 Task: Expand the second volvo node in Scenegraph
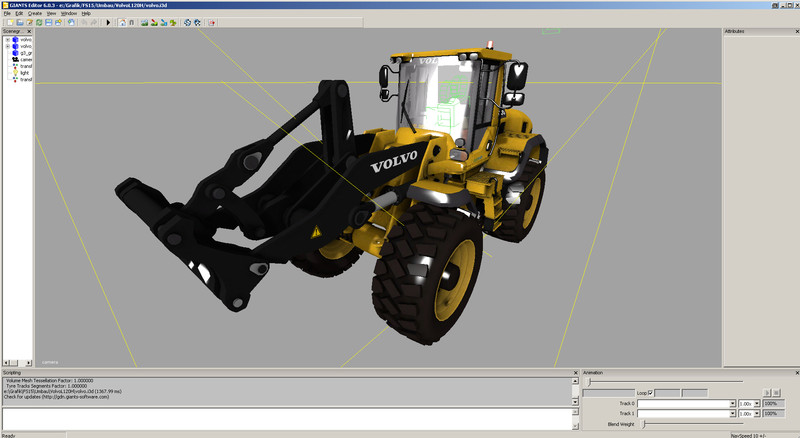point(8,46)
